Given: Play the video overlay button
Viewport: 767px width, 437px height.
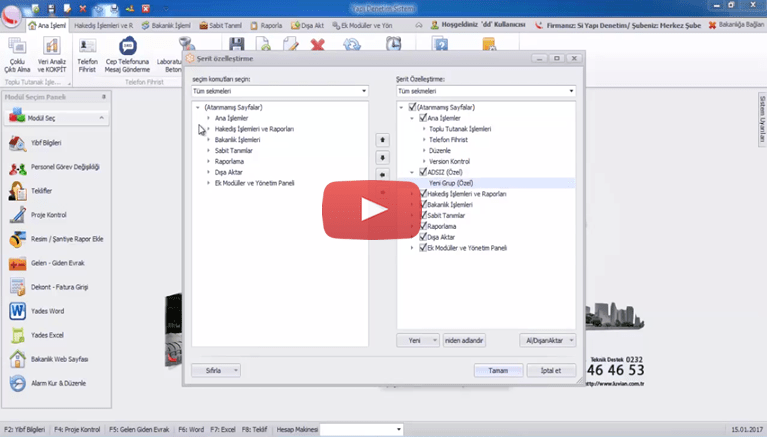Looking at the screenshot, I should click(x=362, y=208).
